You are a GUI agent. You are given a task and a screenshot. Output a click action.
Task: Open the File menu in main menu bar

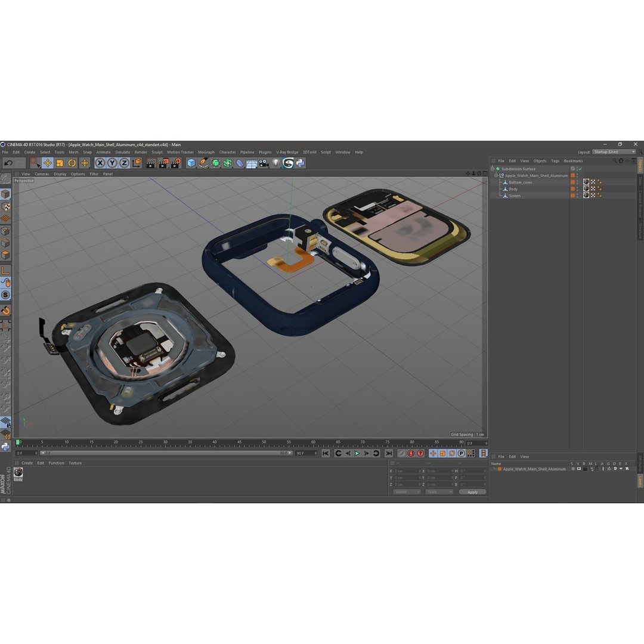click(5, 152)
